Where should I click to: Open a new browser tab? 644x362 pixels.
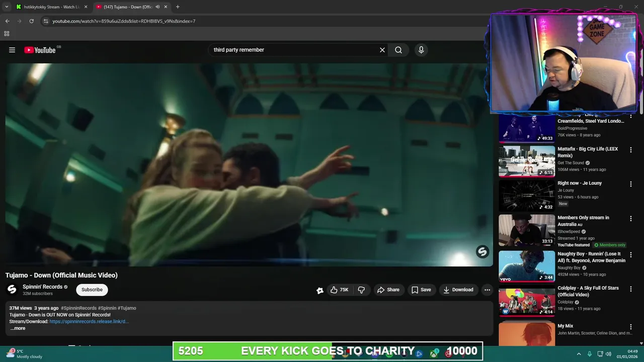tap(178, 7)
